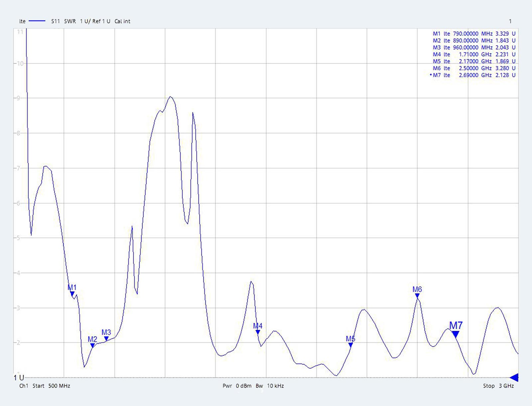Click the Bw 10 kHz bandwidth label

click(270, 386)
